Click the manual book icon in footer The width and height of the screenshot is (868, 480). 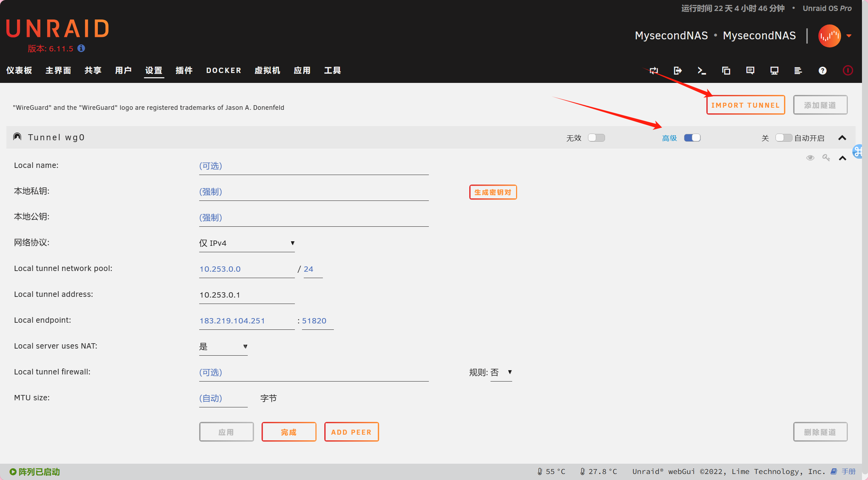coord(834,471)
